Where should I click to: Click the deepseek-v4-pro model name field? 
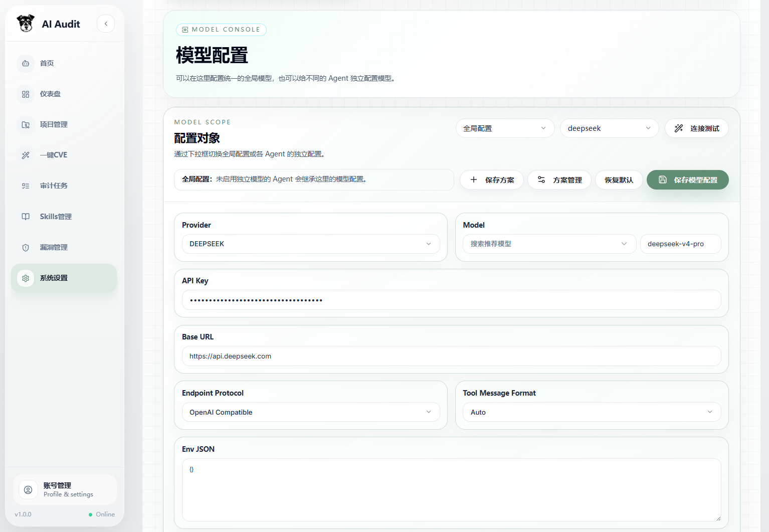[x=681, y=244]
